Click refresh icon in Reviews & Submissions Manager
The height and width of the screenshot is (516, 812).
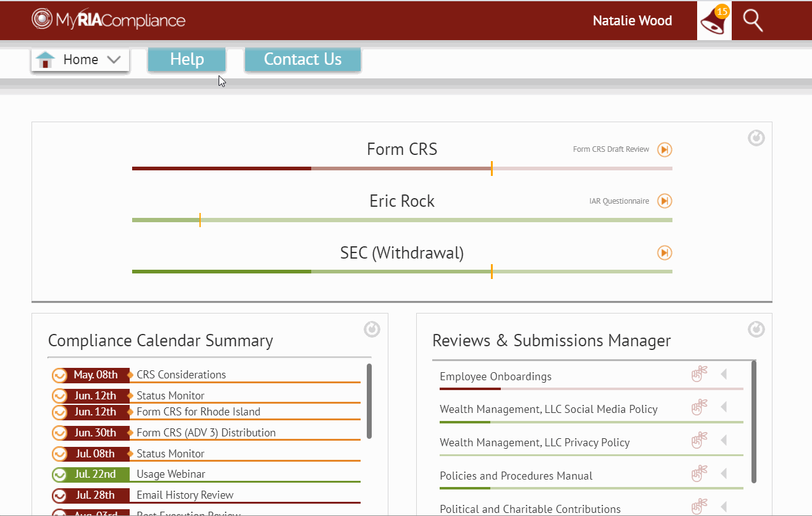click(x=756, y=330)
